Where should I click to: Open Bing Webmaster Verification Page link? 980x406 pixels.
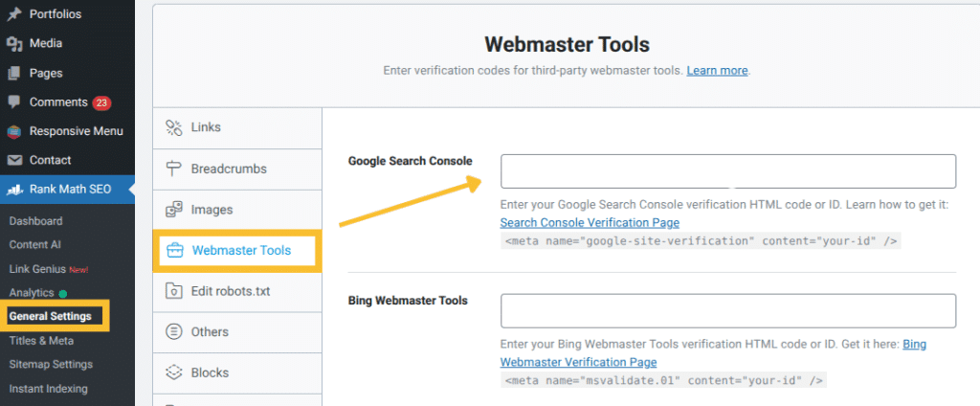pos(713,352)
